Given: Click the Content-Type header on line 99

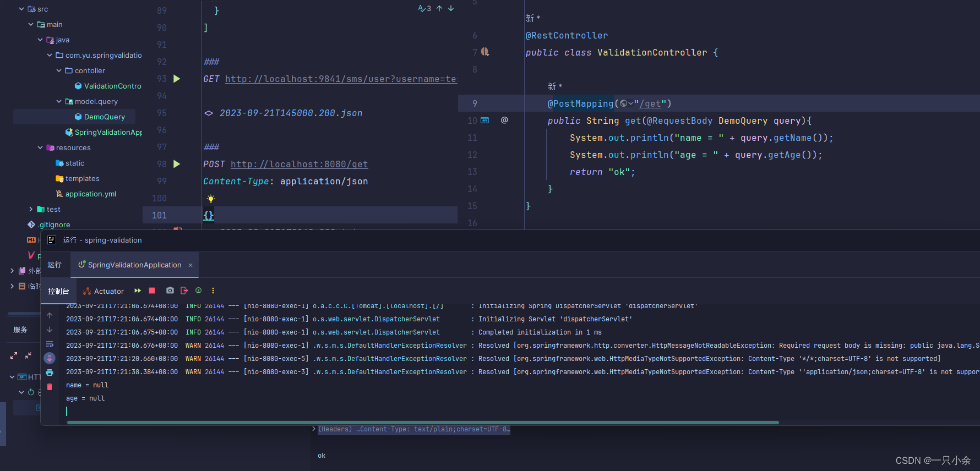Looking at the screenshot, I should tap(236, 181).
